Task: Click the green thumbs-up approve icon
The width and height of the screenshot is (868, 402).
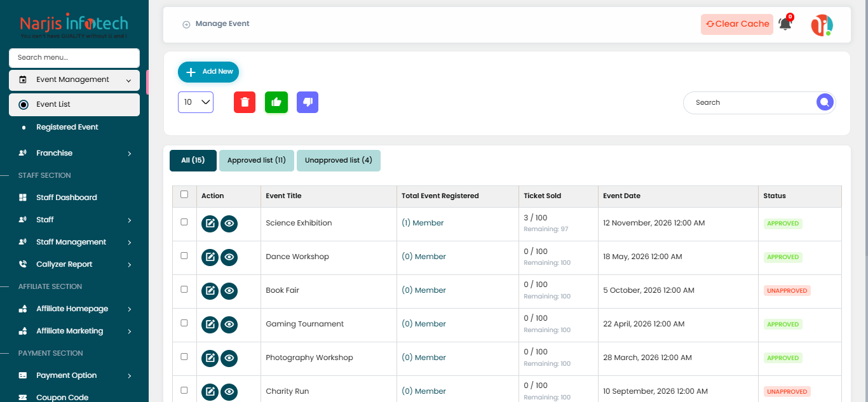Action: coord(276,102)
